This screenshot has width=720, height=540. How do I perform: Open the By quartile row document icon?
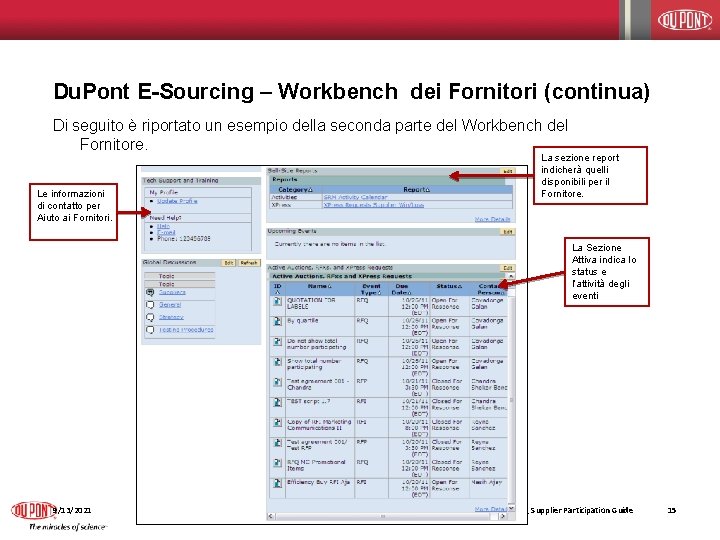[x=277, y=321]
